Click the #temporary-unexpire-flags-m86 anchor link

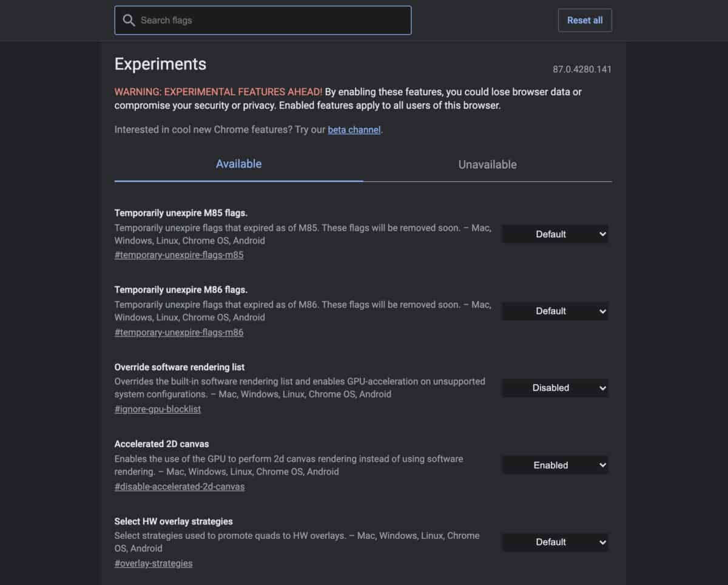coord(179,333)
